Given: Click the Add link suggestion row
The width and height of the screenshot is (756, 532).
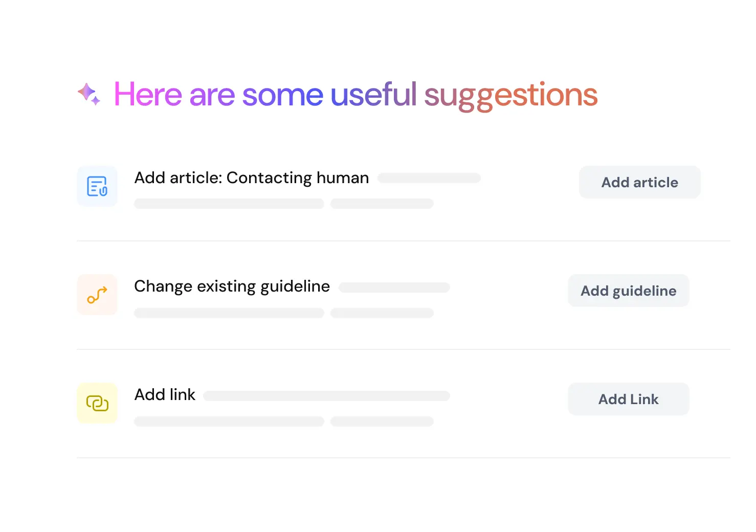Looking at the screenshot, I should pos(165,394).
